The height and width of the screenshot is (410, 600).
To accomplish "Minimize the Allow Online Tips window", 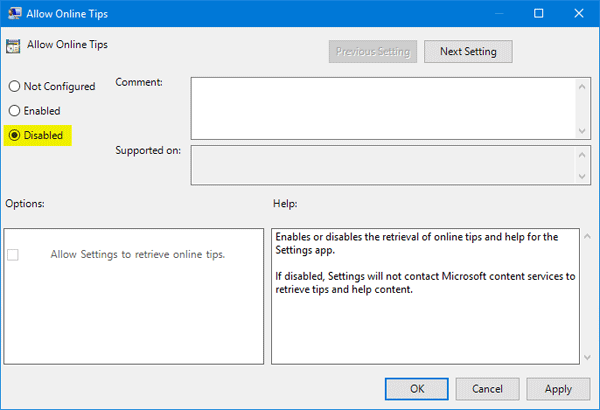I will pos(493,15).
